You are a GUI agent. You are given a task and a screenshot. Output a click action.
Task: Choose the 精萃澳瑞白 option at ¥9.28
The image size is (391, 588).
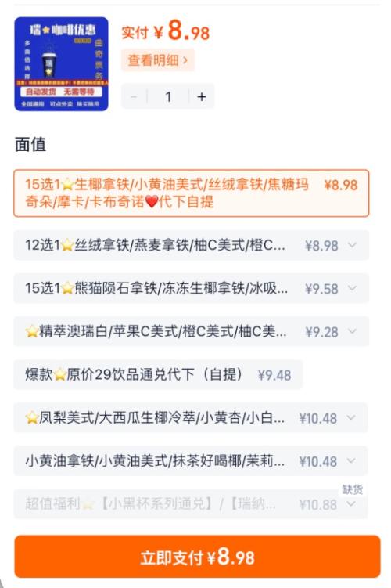(192, 331)
